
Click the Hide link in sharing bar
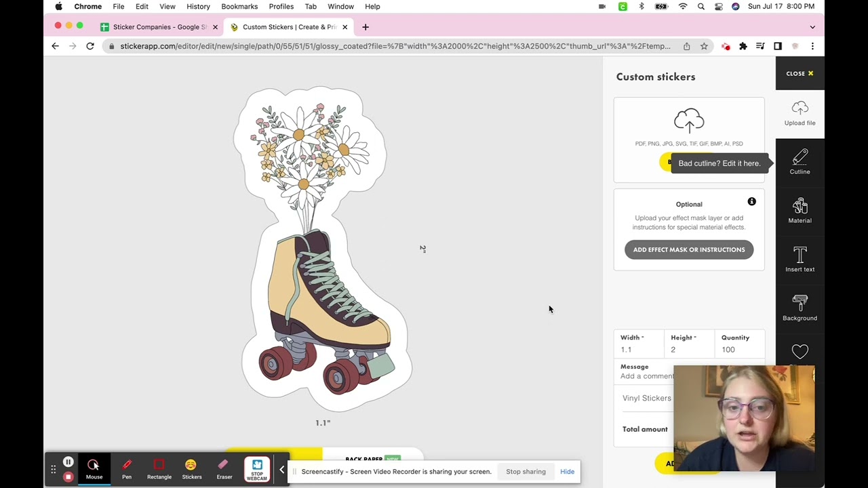(567, 472)
